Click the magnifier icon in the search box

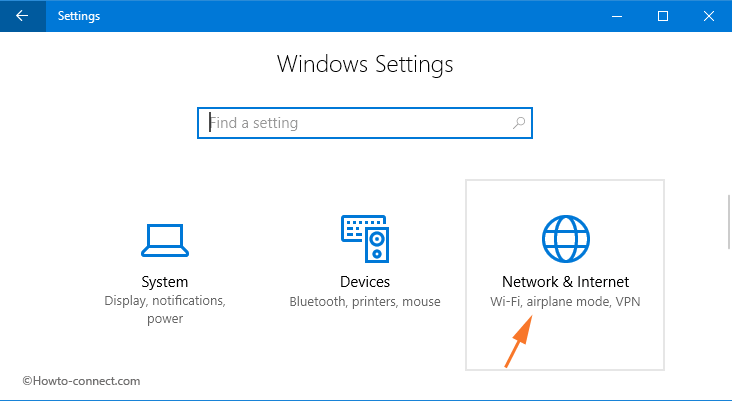pyautogui.click(x=519, y=123)
